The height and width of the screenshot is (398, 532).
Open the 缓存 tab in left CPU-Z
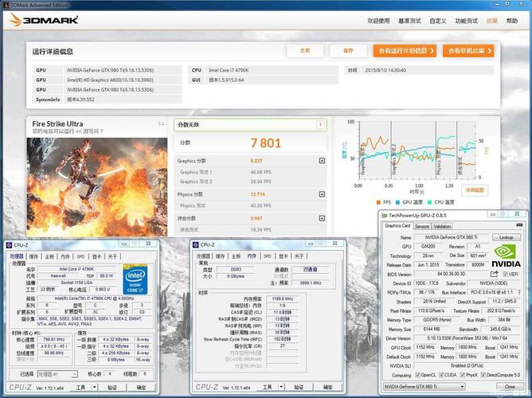33,256
